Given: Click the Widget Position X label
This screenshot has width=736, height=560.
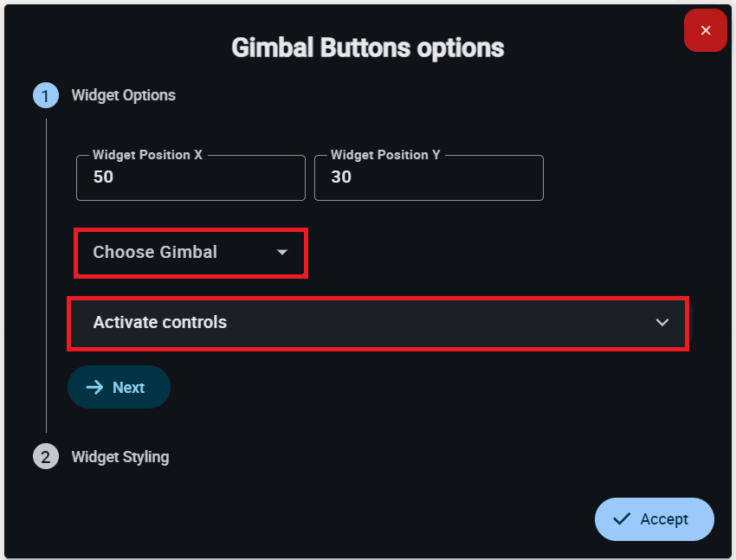Looking at the screenshot, I should pyautogui.click(x=147, y=155).
